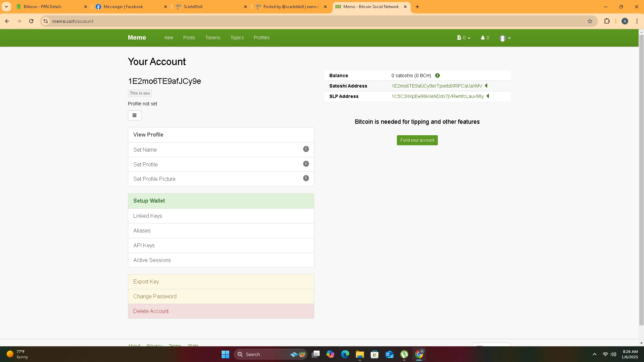This screenshot has height=362, width=644.
Task: Click the This is you badge
Action: (140, 93)
